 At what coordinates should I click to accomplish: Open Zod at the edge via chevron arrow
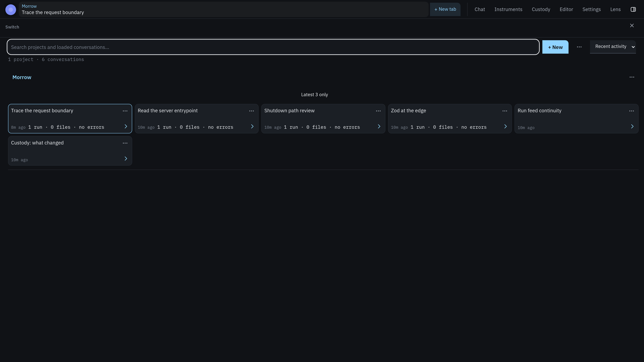point(505,126)
